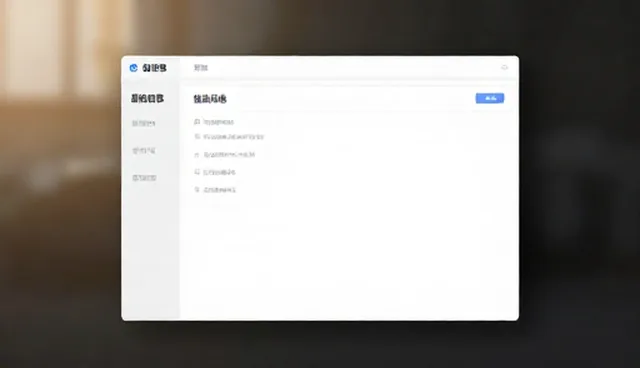Viewport: 640px width, 368px height.
Task: Click the blue button beside the panel heading
Action: pos(490,98)
